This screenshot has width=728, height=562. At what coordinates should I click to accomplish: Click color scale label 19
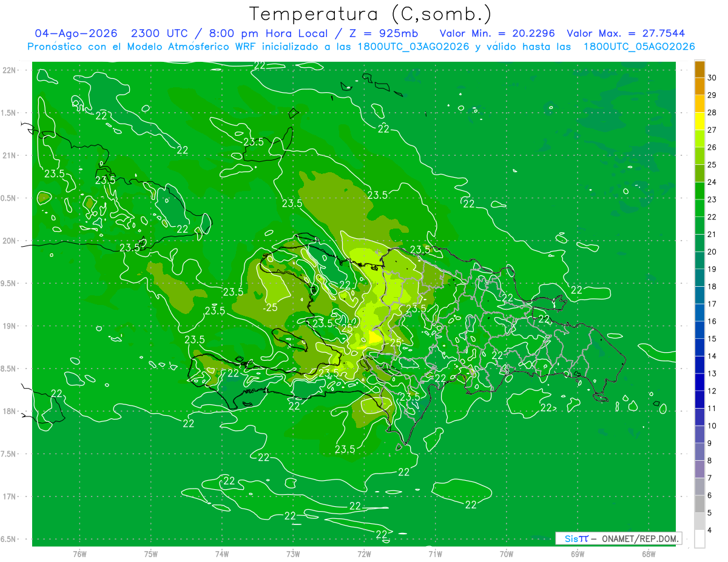(712, 269)
